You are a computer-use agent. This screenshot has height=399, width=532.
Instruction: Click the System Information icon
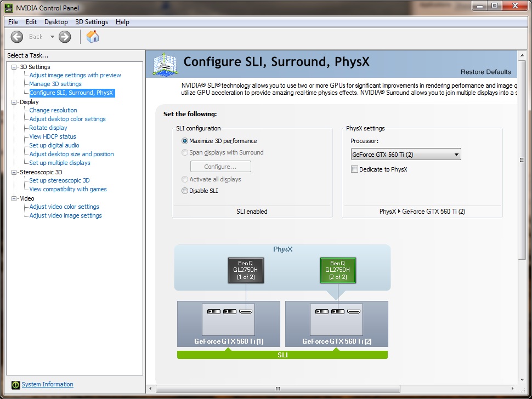15,385
